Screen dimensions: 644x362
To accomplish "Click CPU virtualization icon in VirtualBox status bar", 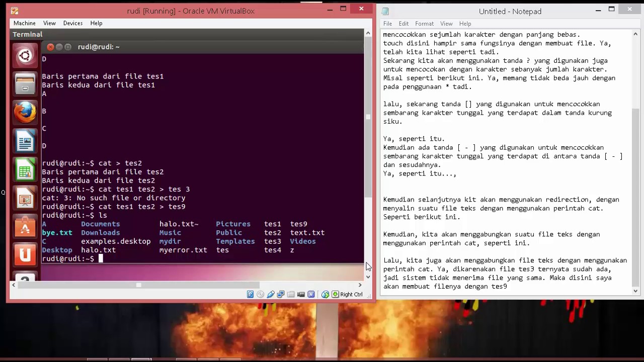I will (x=311, y=295).
